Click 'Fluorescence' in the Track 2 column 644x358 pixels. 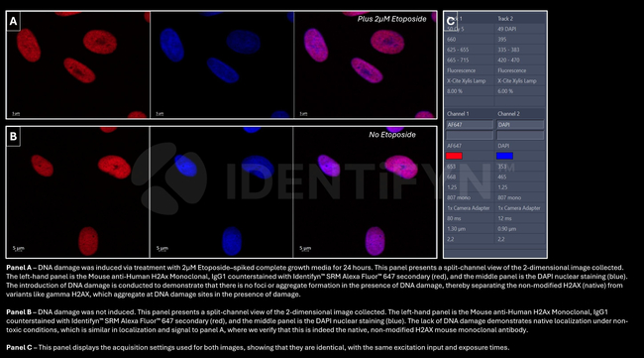(x=512, y=70)
